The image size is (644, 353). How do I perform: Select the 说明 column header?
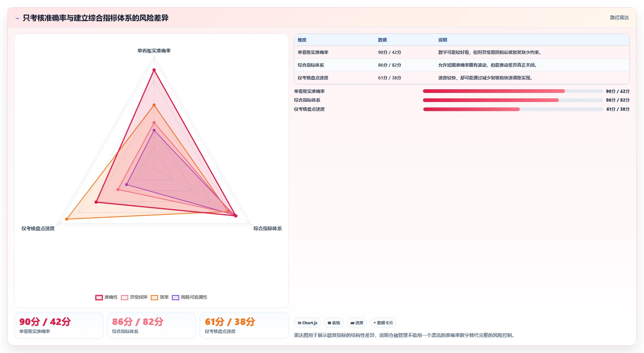443,40
